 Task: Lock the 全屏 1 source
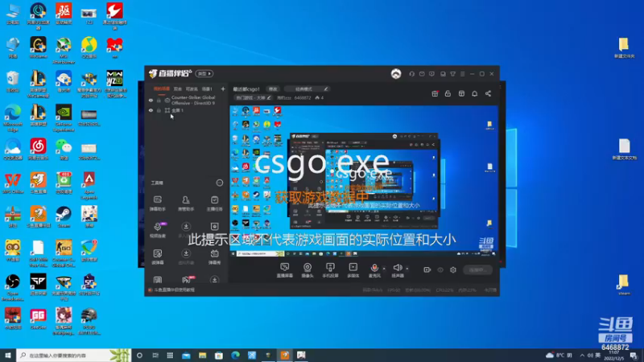(x=159, y=110)
